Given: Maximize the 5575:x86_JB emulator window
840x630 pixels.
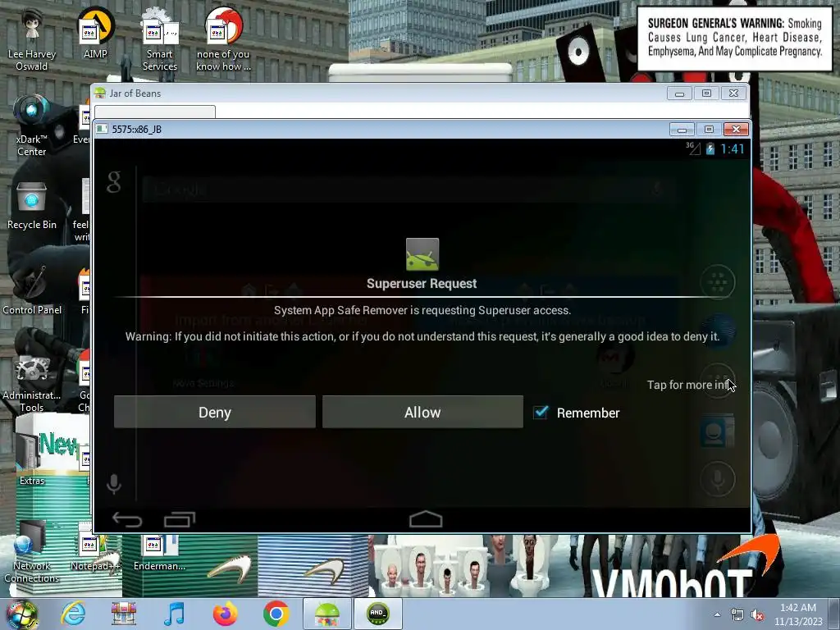Looking at the screenshot, I should coord(709,129).
